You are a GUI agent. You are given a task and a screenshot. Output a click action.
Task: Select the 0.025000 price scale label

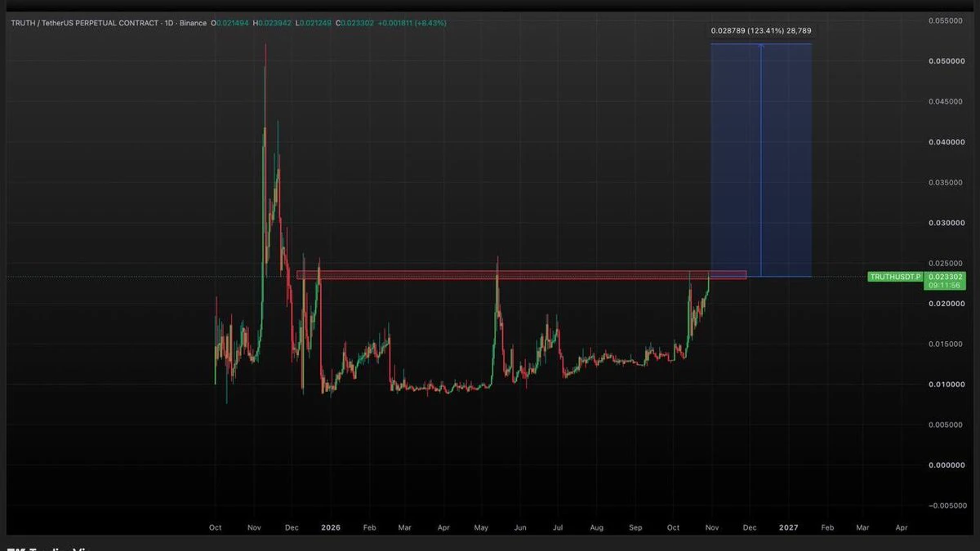[x=946, y=263]
